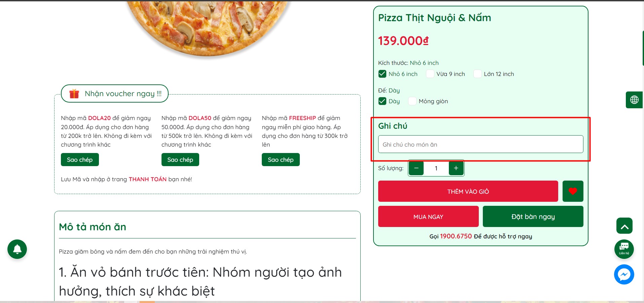Increase quantity with the plus button

click(x=456, y=168)
